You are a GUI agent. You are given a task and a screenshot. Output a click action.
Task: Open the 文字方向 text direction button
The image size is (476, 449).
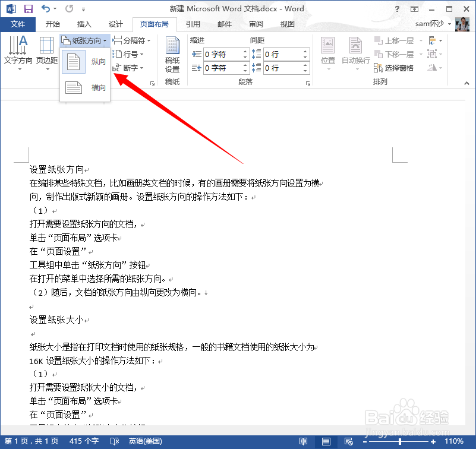[x=18, y=53]
